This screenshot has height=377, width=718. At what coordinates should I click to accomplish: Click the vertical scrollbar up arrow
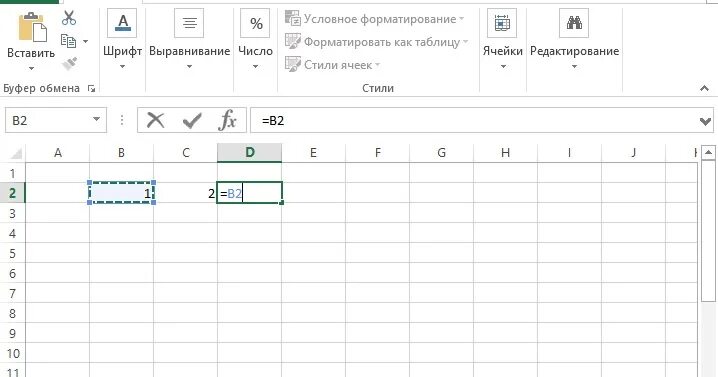pos(708,153)
